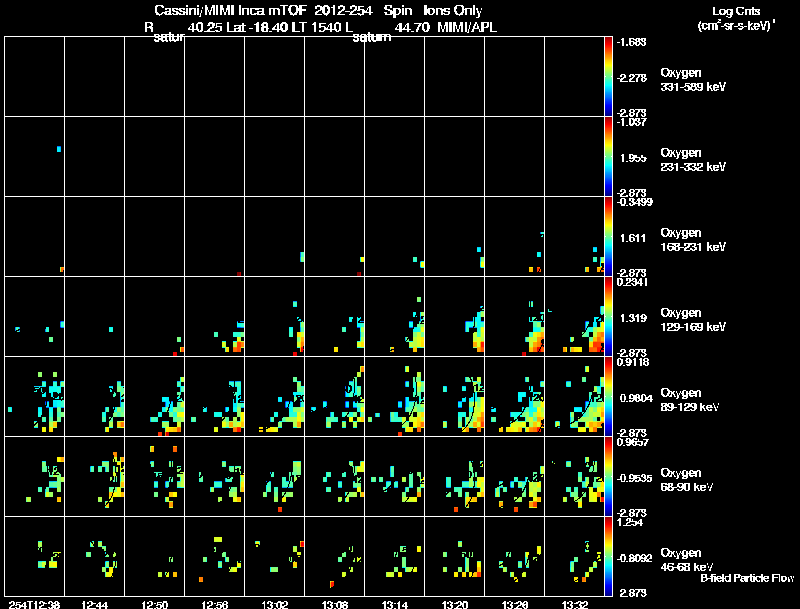800x609 pixels.
Task: Click the color bar beside Oxygen 129-169 keV
Action: [608, 316]
